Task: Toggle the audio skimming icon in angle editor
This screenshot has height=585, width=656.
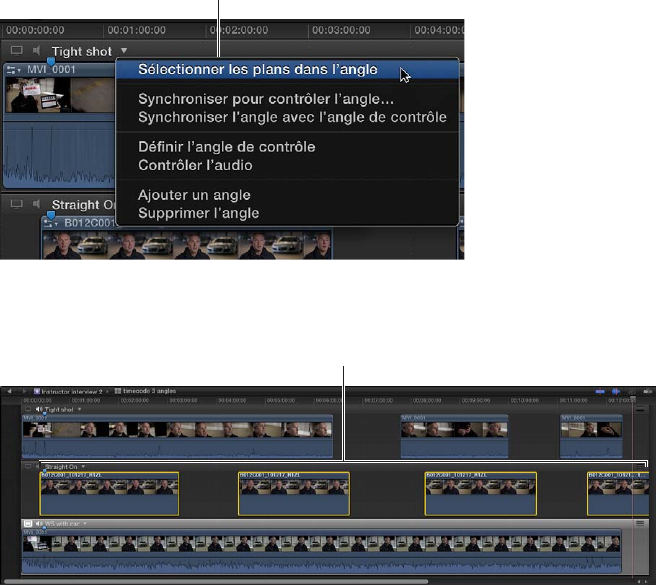Action: [x=616, y=391]
